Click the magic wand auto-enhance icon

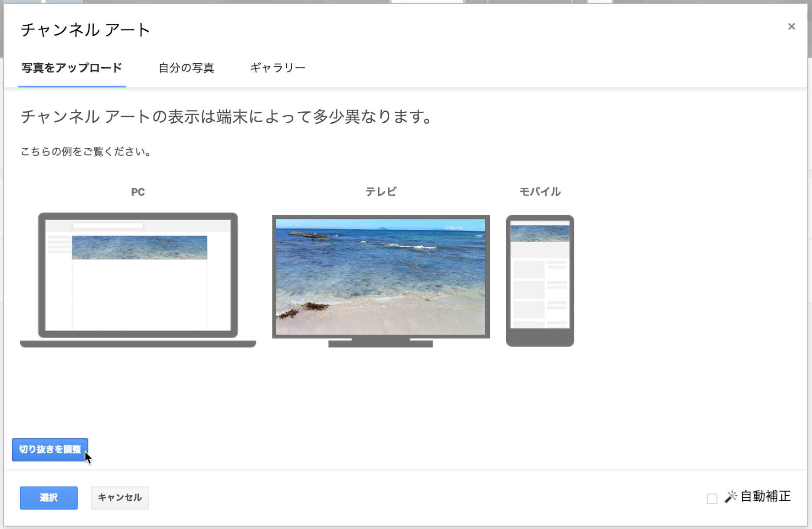730,497
